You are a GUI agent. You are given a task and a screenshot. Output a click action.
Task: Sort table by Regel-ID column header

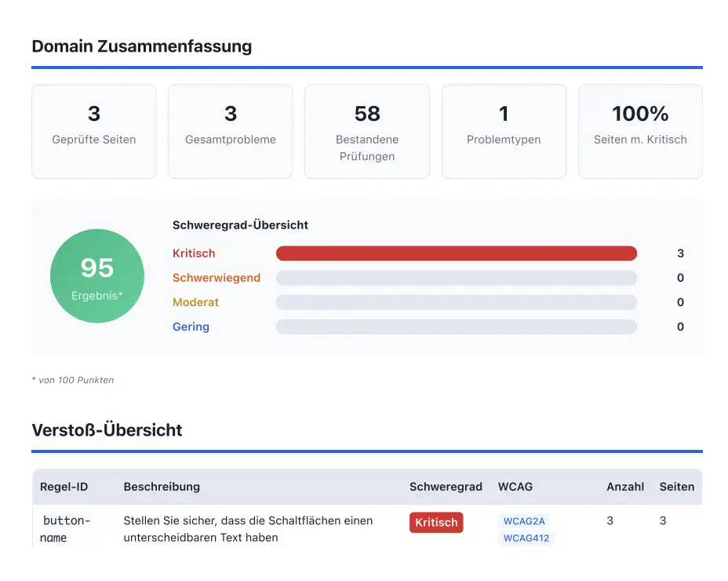coord(64,487)
